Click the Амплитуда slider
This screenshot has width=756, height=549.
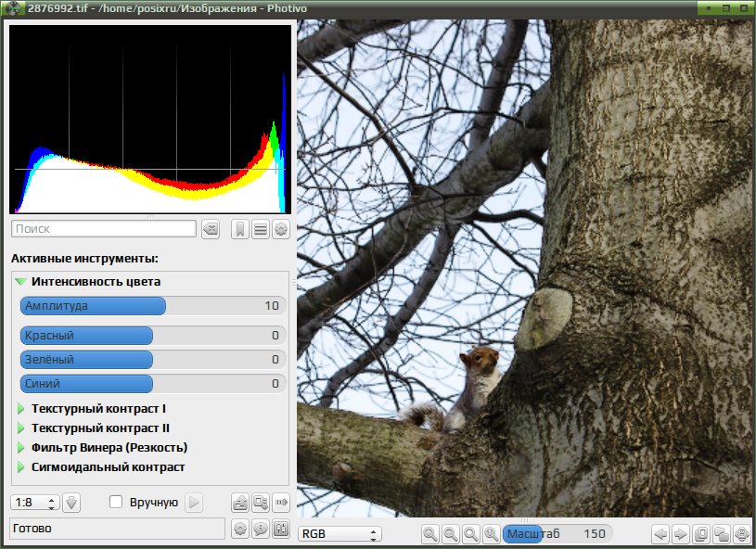click(153, 306)
